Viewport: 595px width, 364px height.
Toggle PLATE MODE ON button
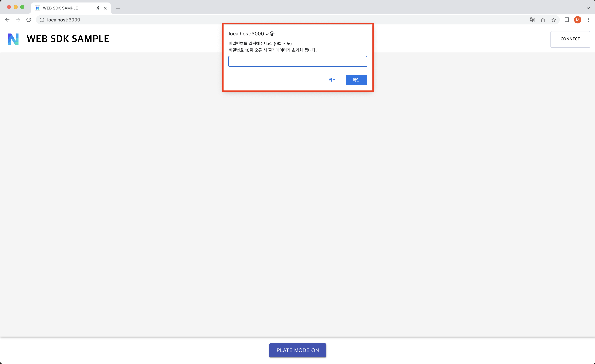point(297,350)
